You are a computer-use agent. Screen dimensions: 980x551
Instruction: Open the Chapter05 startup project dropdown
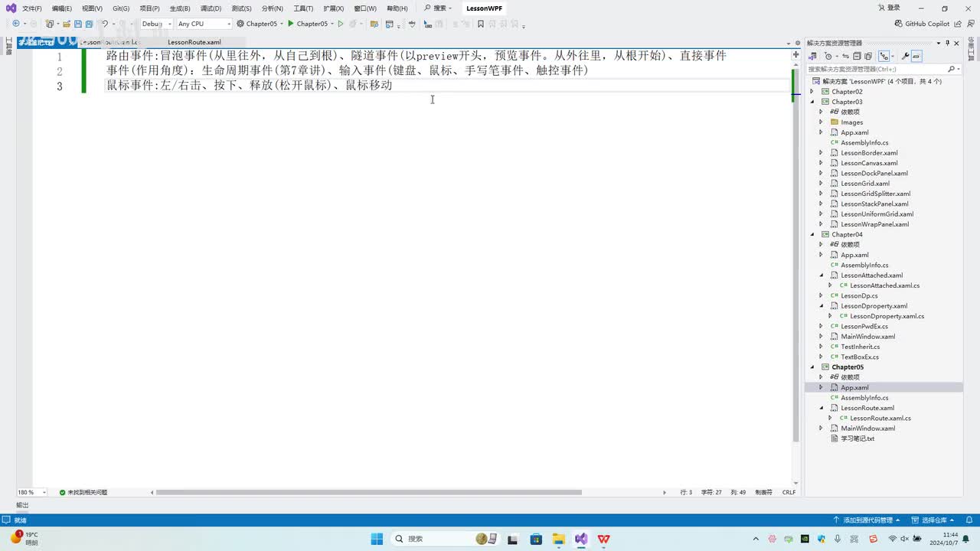point(260,24)
